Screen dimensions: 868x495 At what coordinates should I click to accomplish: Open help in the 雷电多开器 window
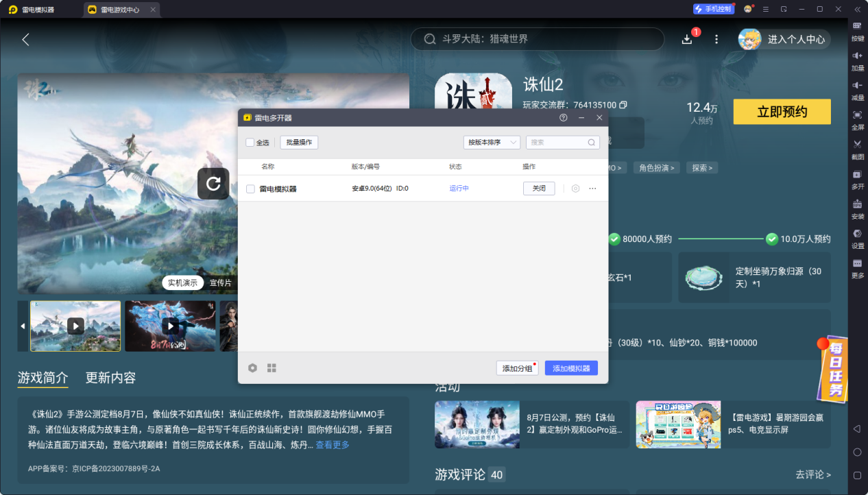564,118
